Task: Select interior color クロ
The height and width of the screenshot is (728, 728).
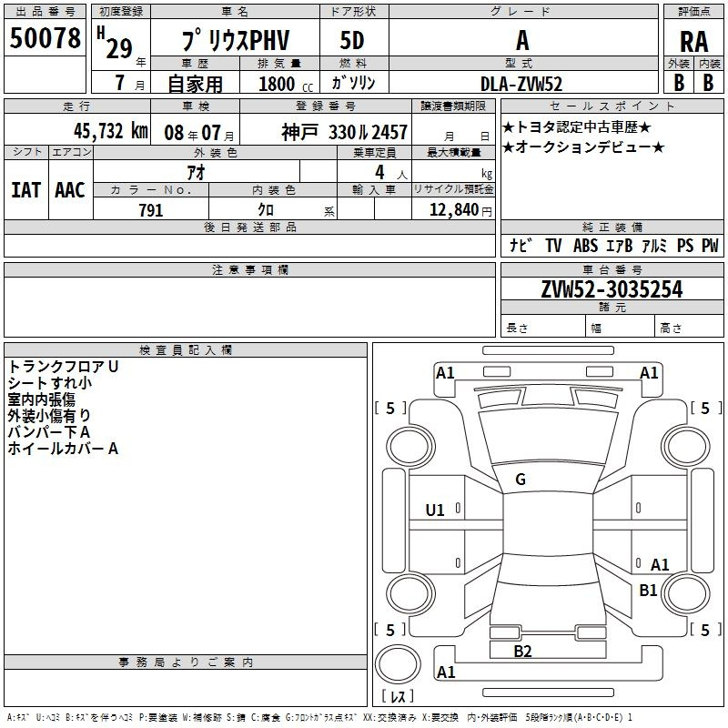Action: (x=266, y=210)
